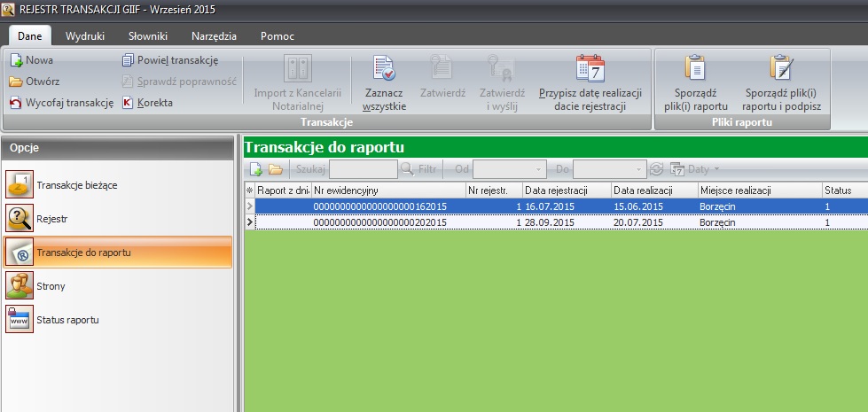Click the 15.06.2015 realization date cell
Screen dimensions: 868x412
point(655,206)
